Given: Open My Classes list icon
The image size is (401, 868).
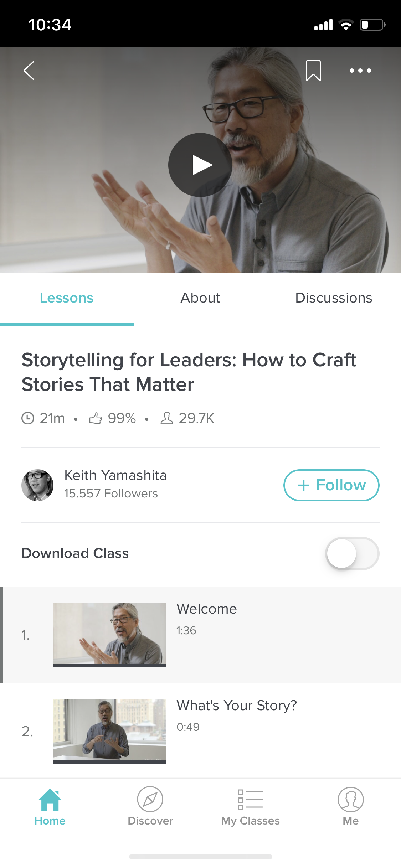Looking at the screenshot, I should click(x=250, y=800).
